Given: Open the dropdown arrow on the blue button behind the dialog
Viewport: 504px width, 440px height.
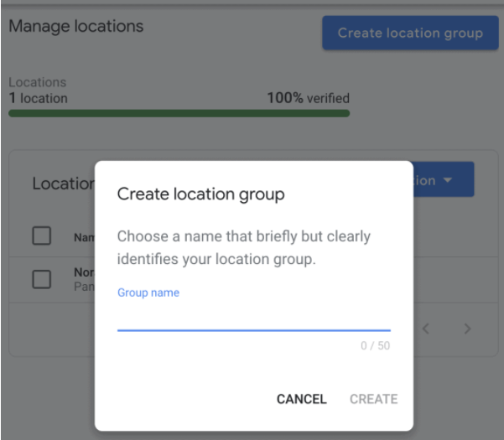Looking at the screenshot, I should tap(448, 180).
